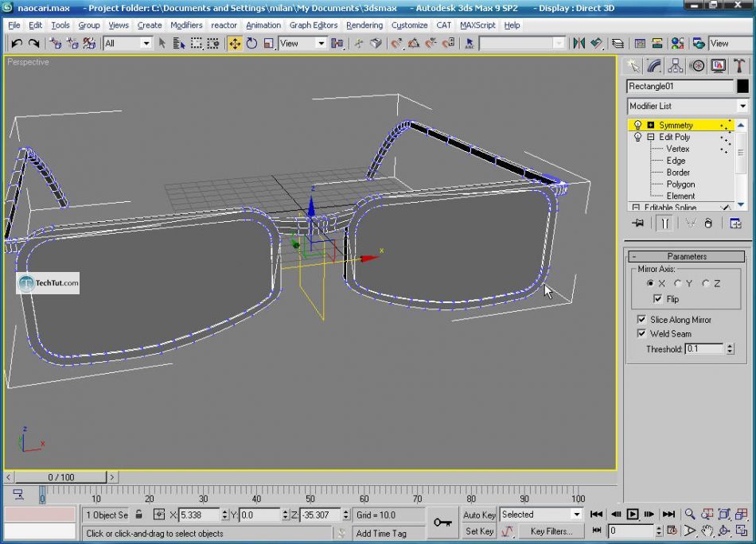This screenshot has height=544, width=756.
Task: Expand the Symmetry modifier sub-objects
Action: point(650,126)
